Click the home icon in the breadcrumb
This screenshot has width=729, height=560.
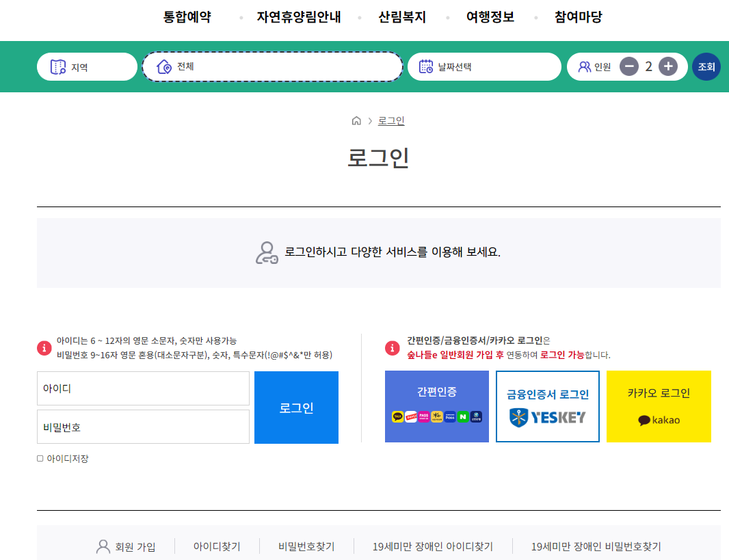point(356,120)
